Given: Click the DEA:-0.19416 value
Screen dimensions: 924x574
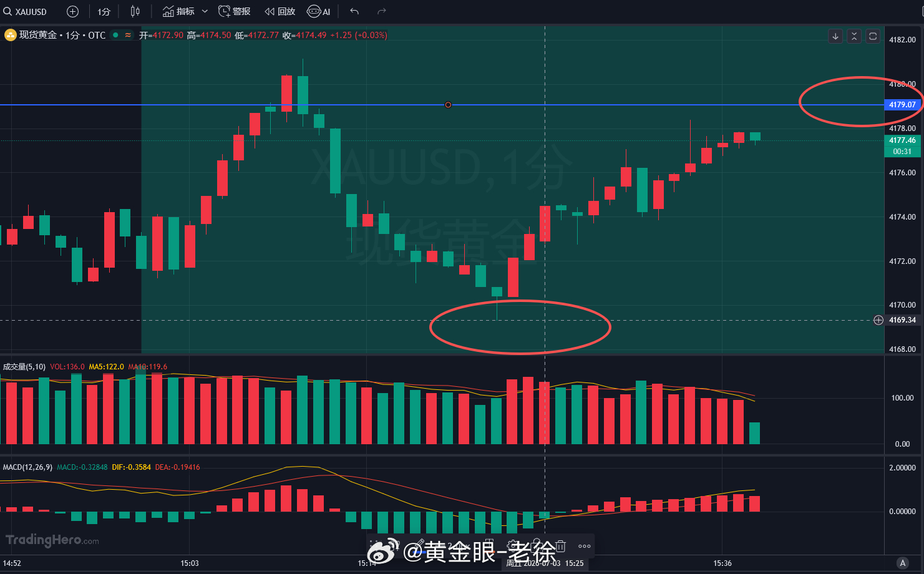Looking at the screenshot, I should point(178,467).
